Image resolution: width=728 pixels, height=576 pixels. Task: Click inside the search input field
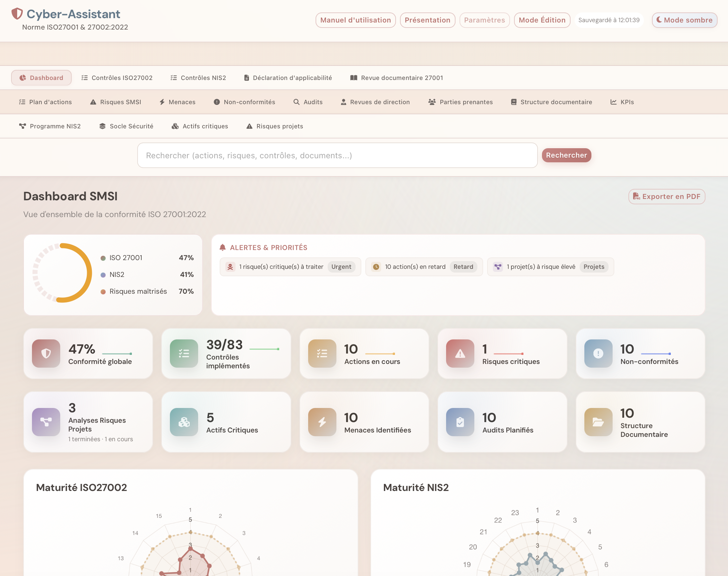click(x=337, y=155)
